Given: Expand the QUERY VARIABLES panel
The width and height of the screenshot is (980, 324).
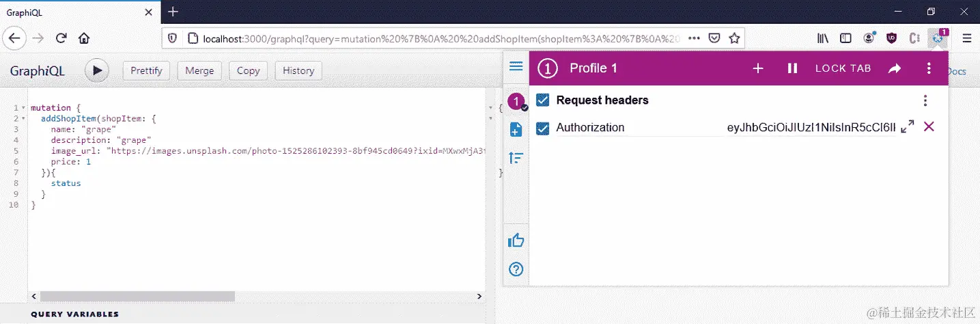Looking at the screenshot, I should point(74,314).
